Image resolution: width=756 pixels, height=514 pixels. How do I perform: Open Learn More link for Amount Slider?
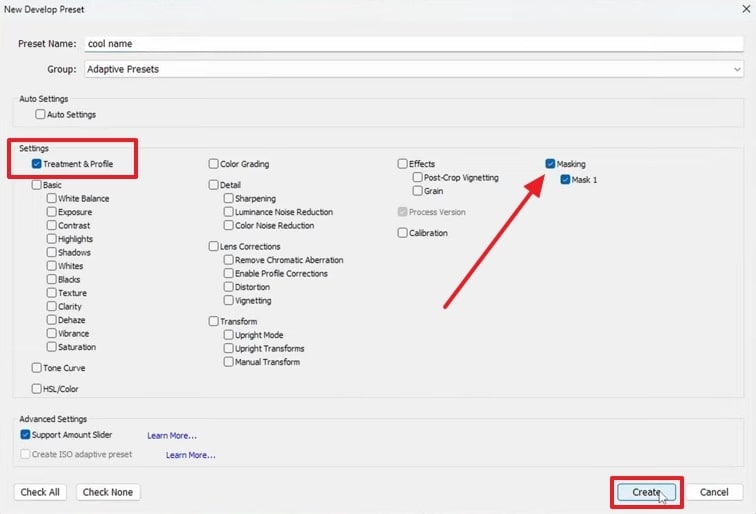coord(172,435)
